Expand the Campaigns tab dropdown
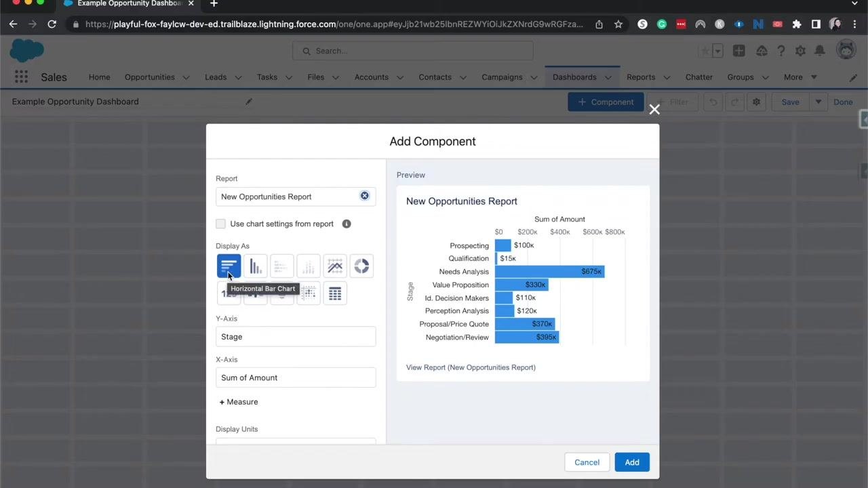This screenshot has width=868, height=488. coord(534,77)
